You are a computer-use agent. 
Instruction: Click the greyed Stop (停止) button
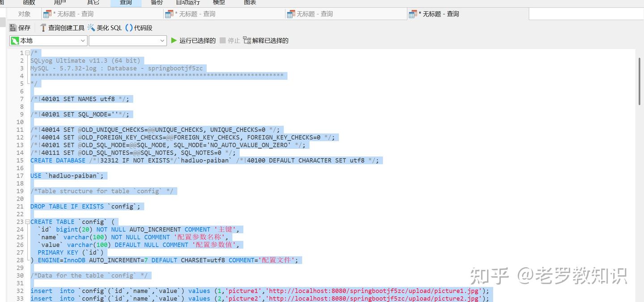(230, 41)
